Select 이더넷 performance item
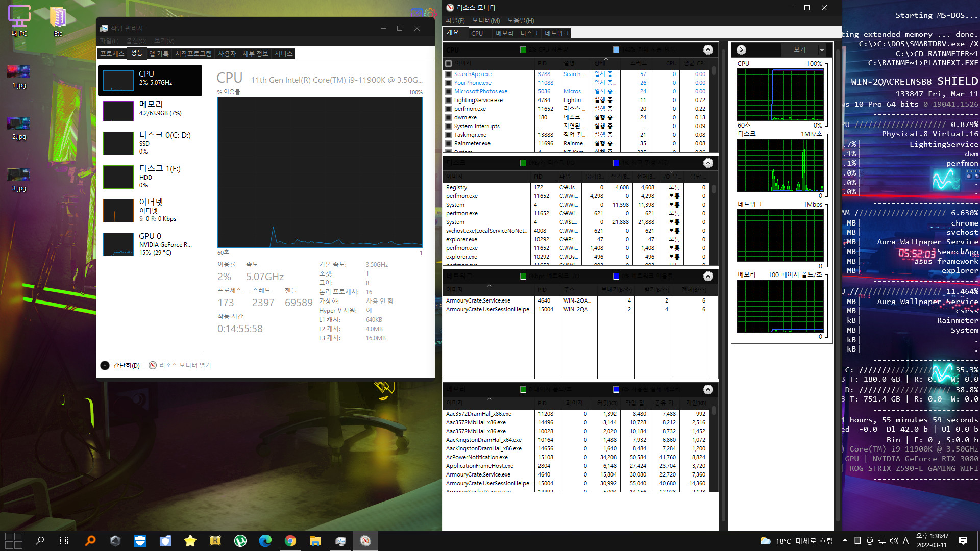Viewport: 980px width, 551px height. 150,210
